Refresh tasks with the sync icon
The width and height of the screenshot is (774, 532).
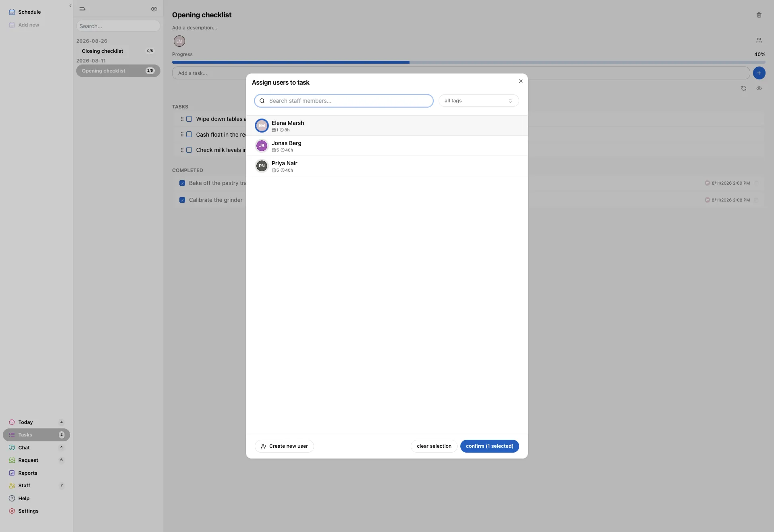(x=743, y=88)
